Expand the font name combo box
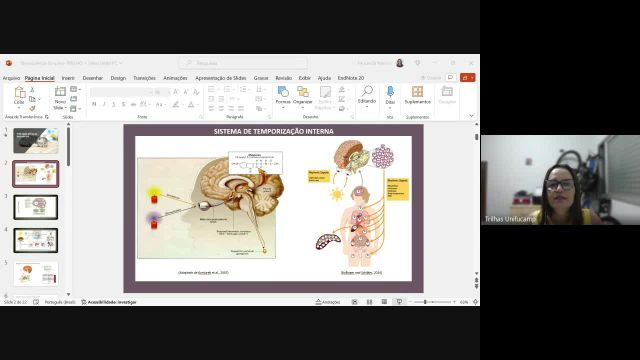The height and width of the screenshot is (360, 640). pos(121,93)
